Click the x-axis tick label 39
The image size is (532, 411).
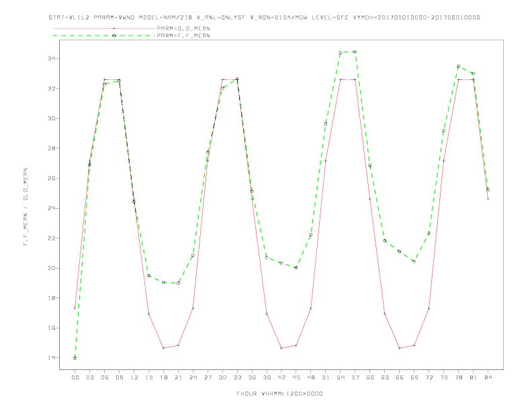pyautogui.click(x=267, y=377)
